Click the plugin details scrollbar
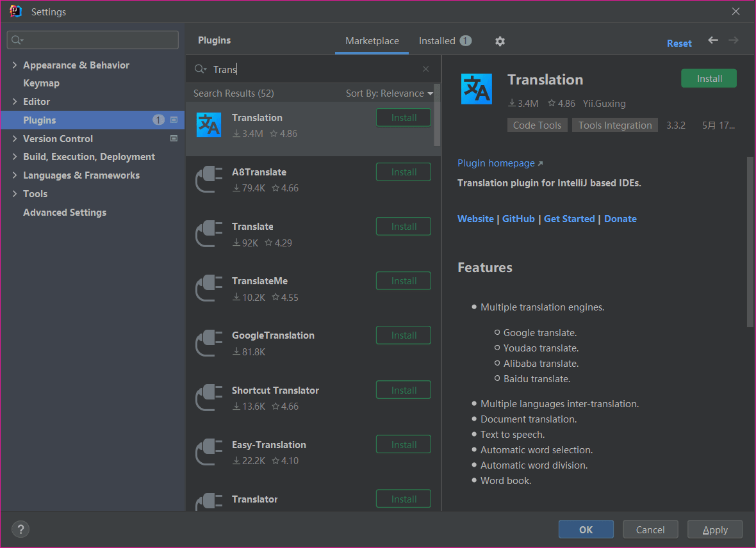Image resolution: width=756 pixels, height=548 pixels. click(x=750, y=241)
